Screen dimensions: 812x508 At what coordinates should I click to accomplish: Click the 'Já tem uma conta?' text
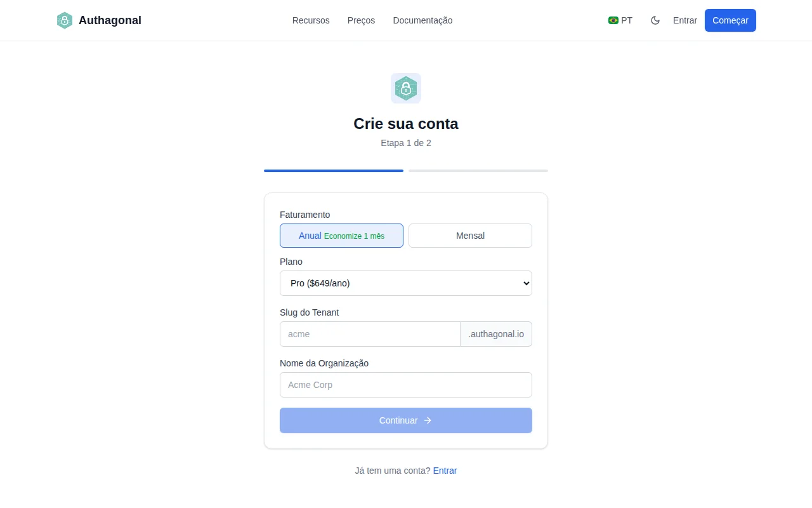point(393,471)
